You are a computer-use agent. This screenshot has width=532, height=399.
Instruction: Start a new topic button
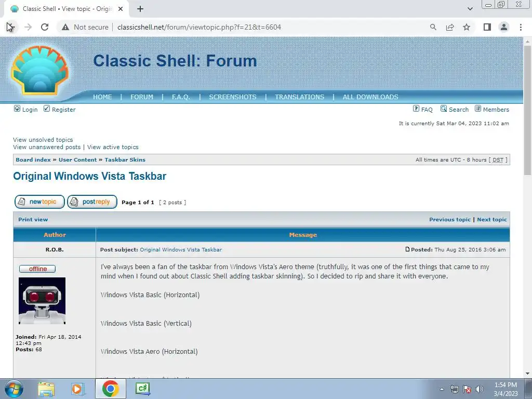point(39,202)
